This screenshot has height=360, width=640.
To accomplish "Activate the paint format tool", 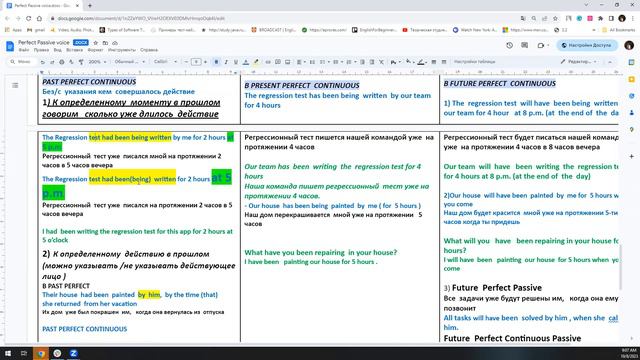I will point(81,62).
